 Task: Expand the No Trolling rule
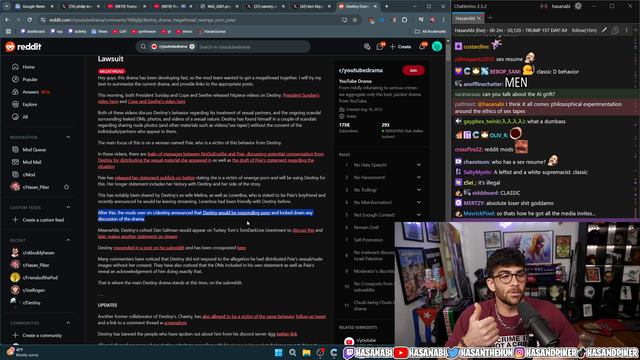[x=418, y=190]
